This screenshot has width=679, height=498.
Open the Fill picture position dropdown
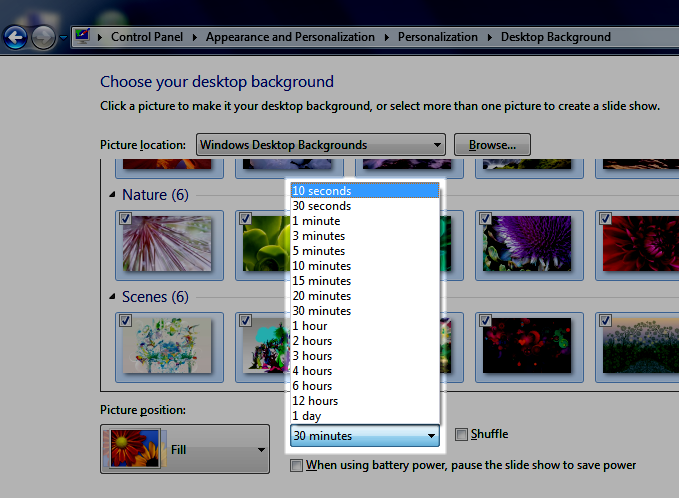pyautogui.click(x=185, y=449)
